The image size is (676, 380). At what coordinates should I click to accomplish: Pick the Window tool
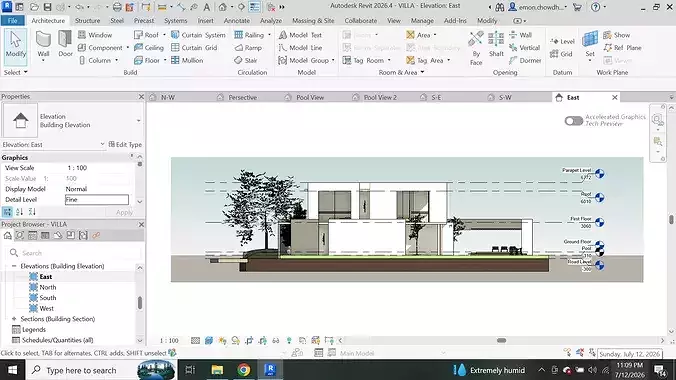[95, 35]
